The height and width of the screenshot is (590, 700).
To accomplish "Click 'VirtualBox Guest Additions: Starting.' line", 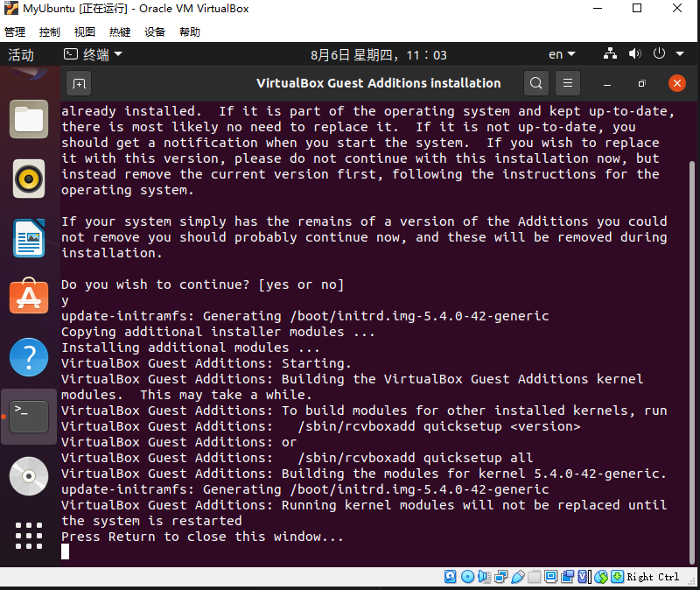I will tap(206, 363).
